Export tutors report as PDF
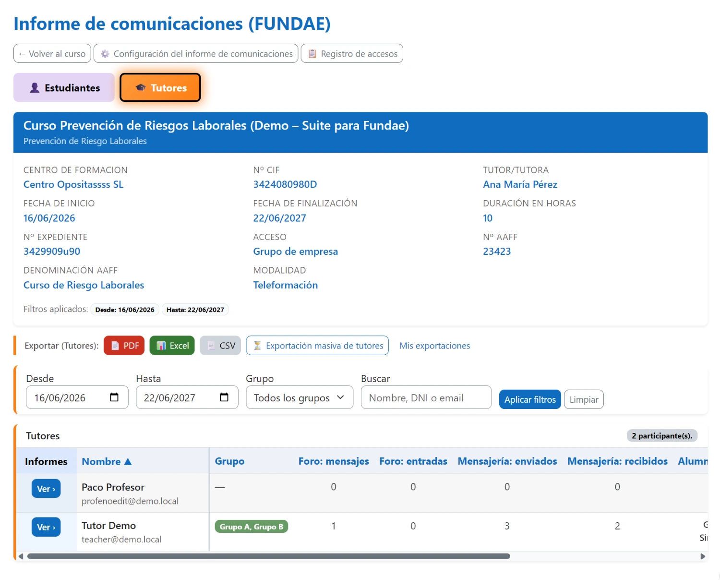 coord(124,346)
